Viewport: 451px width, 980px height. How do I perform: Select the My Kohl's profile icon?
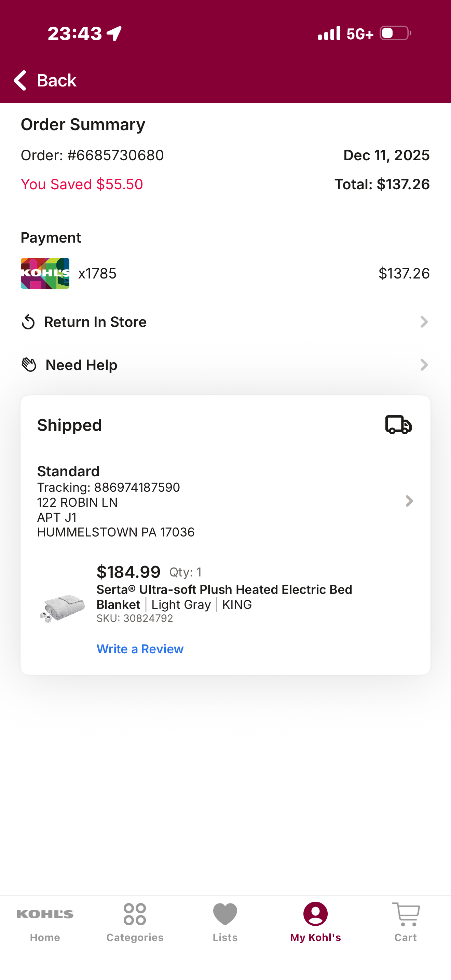pos(315,914)
